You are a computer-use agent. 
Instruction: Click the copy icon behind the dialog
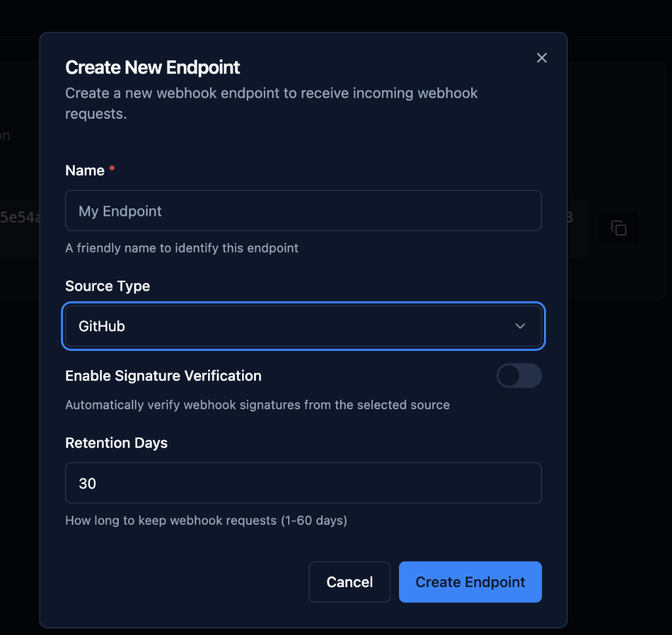[x=618, y=228]
